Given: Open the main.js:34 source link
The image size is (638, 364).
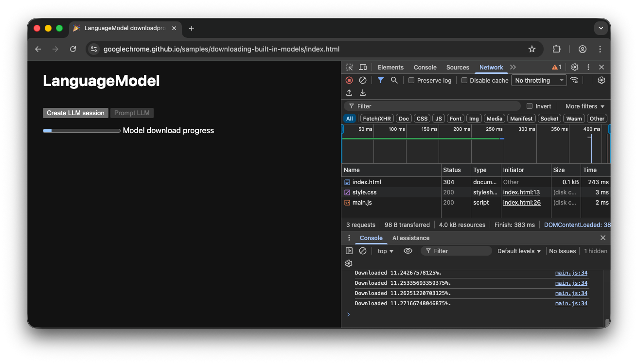Looking at the screenshot, I should pos(571,303).
